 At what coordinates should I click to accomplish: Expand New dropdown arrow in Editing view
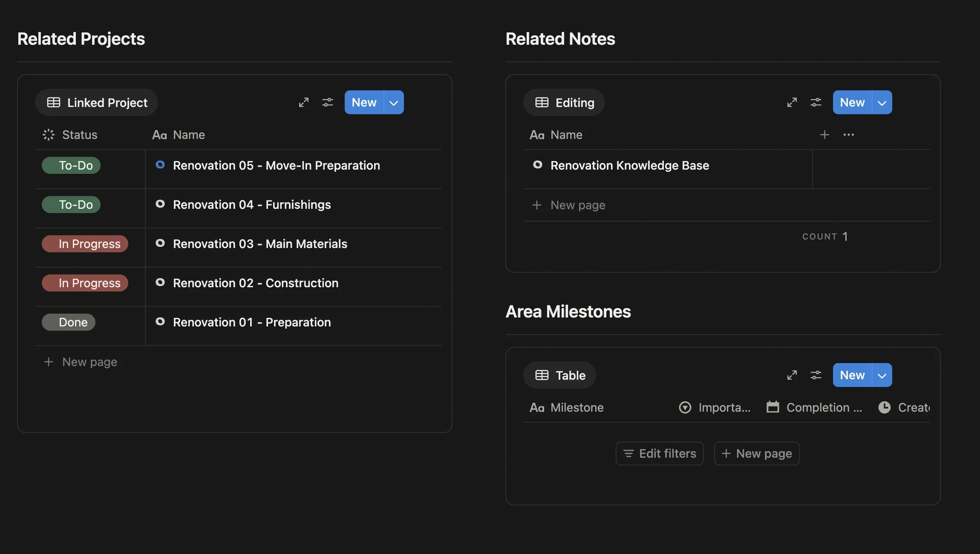click(x=882, y=102)
